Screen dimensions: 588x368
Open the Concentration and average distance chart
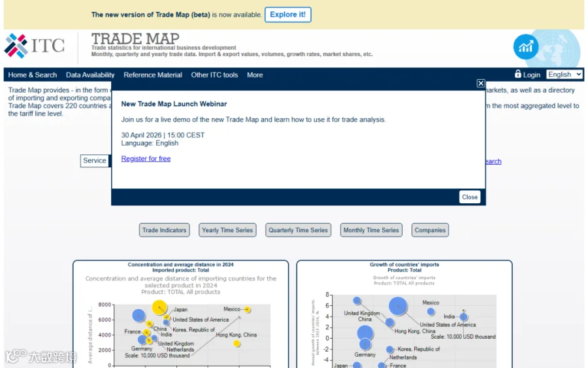[x=181, y=314]
